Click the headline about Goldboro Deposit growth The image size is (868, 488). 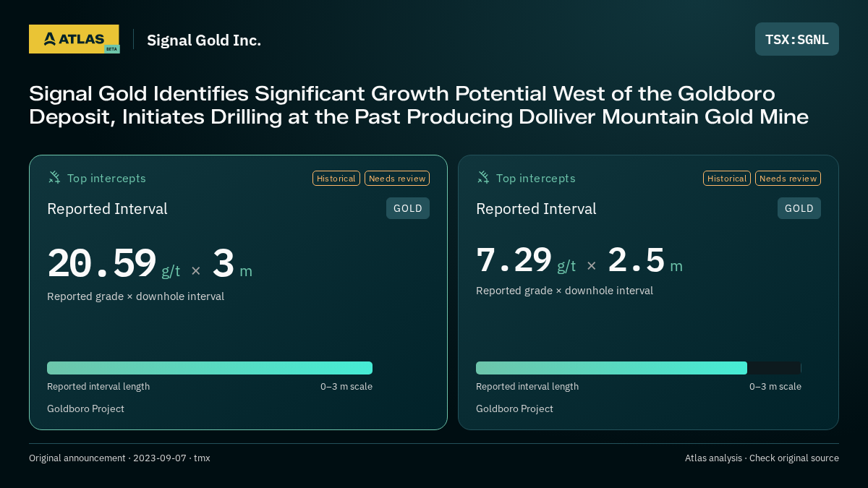[x=419, y=105]
